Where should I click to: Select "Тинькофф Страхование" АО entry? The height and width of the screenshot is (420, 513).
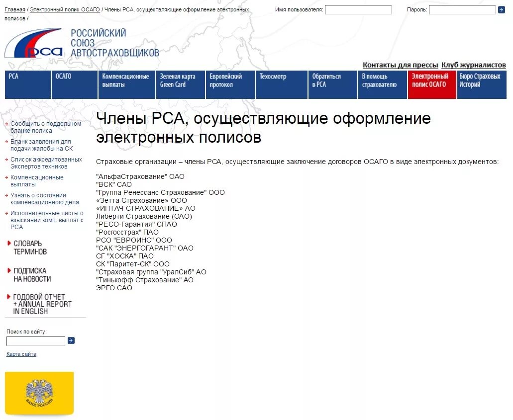[145, 280]
